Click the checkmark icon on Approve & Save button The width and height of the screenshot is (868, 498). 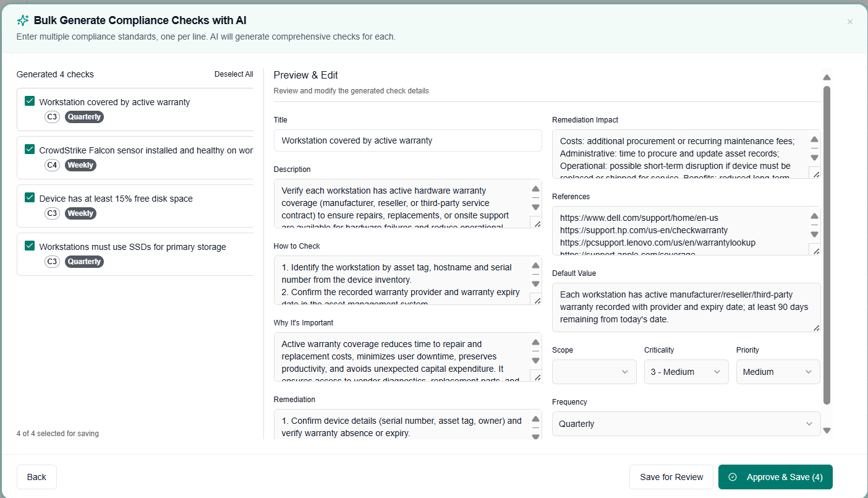click(732, 476)
